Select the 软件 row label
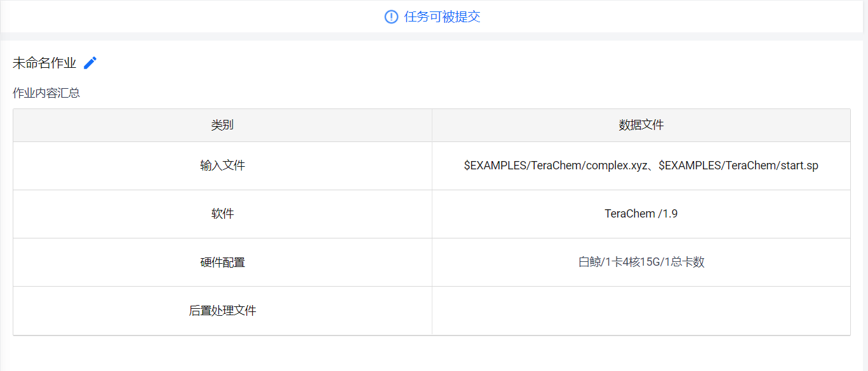Image resolution: width=868 pixels, height=371 pixels. click(x=222, y=214)
